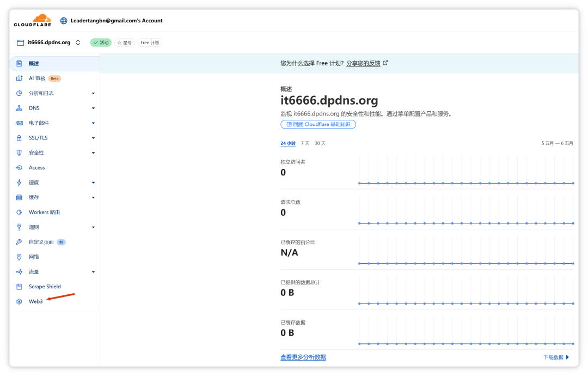Open the it6666.dpdns.org domain switcher arrows
588x376 pixels.
78,43
